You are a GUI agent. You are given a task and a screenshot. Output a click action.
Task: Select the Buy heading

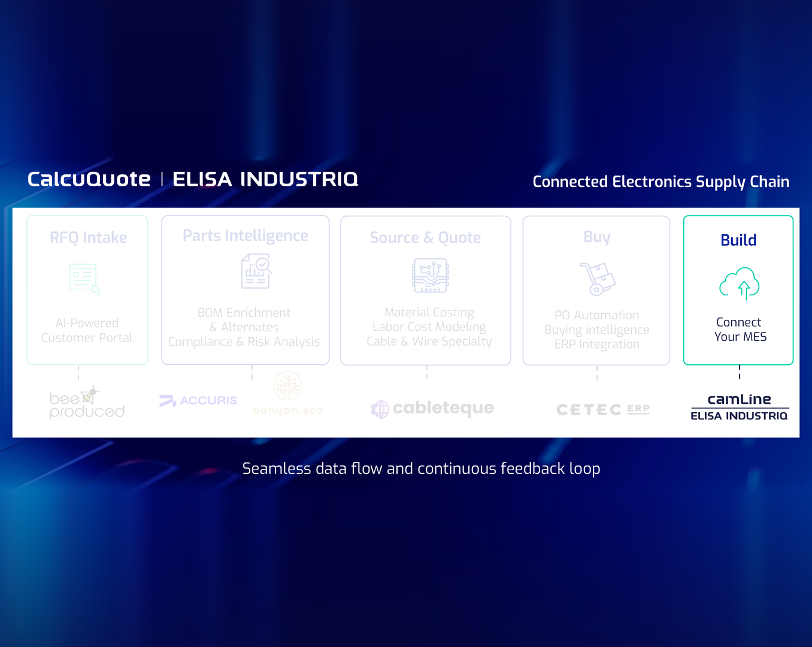pyautogui.click(x=597, y=237)
